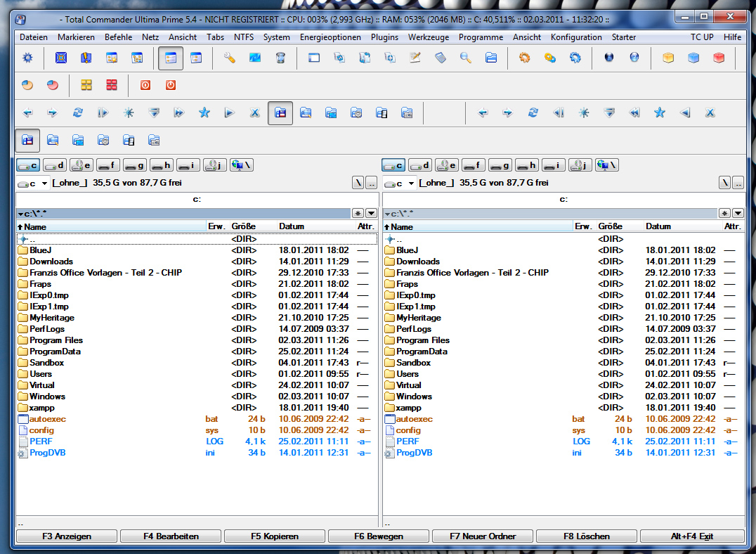Click the F5 Kopieren button
The width and height of the screenshot is (756, 554).
(274, 536)
